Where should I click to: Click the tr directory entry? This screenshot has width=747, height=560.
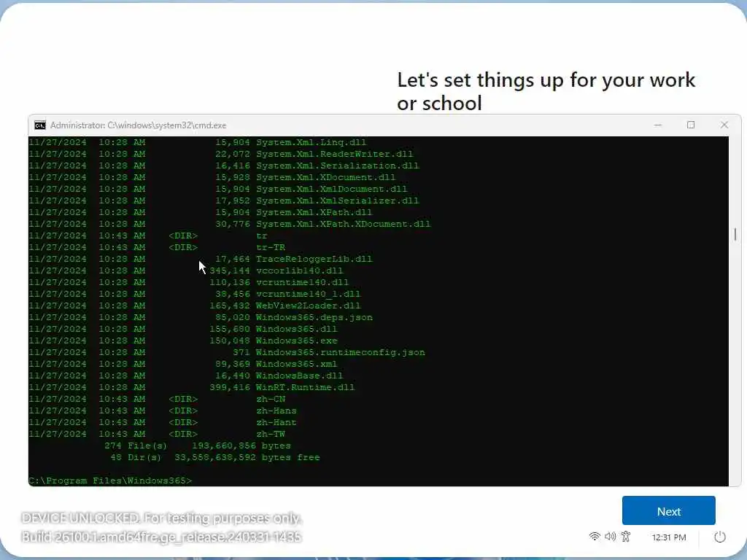point(262,236)
